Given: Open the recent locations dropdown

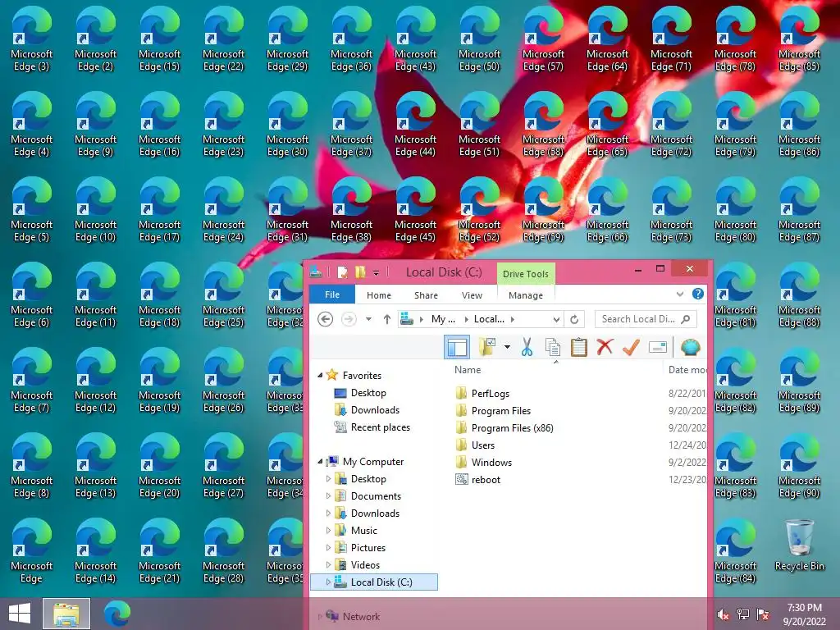Looking at the screenshot, I should pos(368,319).
